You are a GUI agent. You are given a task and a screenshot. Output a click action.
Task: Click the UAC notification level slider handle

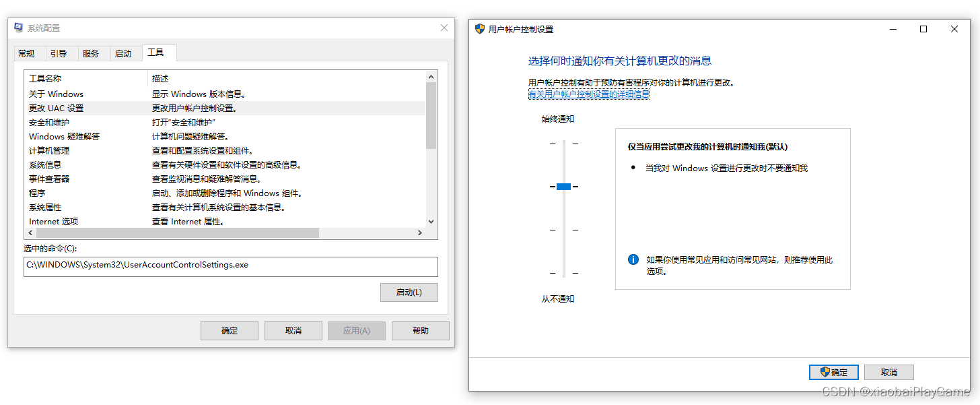tap(563, 186)
